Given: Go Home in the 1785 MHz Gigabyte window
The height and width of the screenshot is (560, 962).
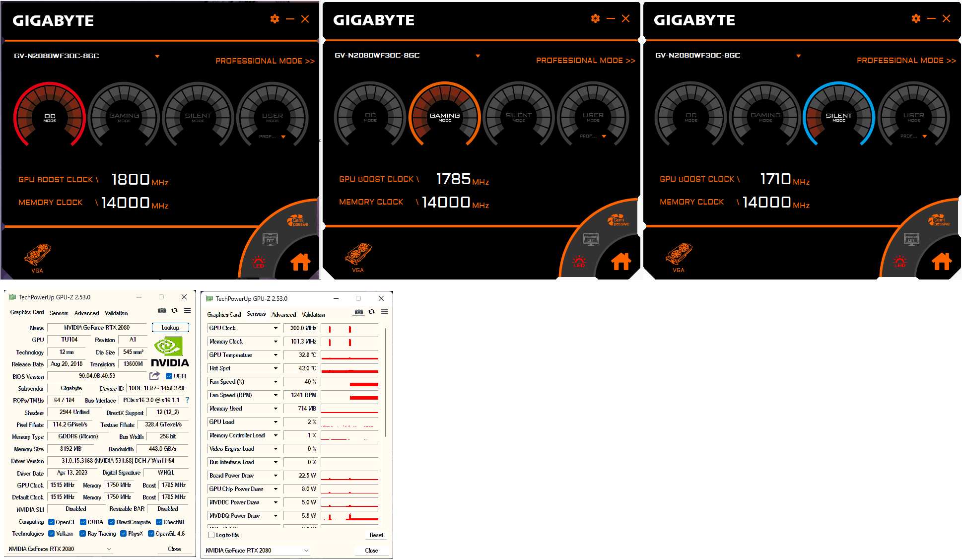Looking at the screenshot, I should (621, 261).
